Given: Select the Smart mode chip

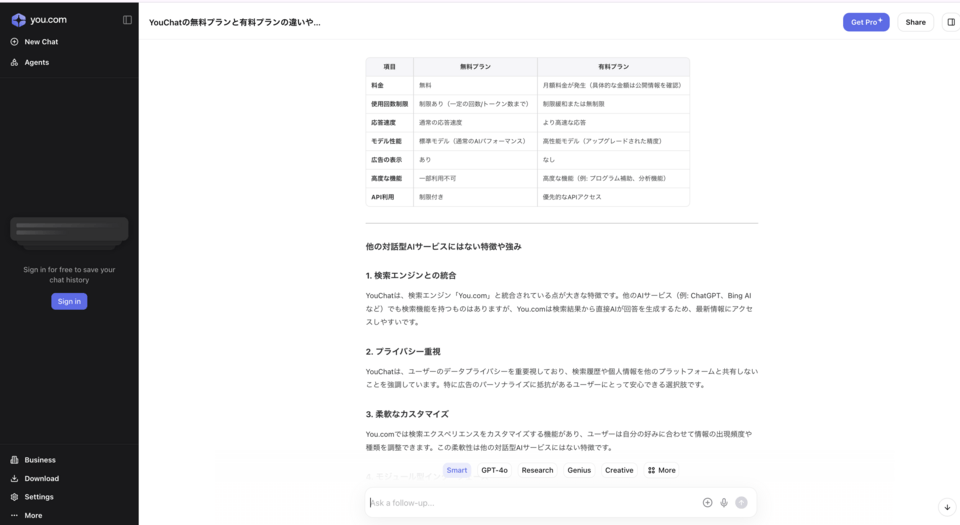Looking at the screenshot, I should (x=457, y=470).
